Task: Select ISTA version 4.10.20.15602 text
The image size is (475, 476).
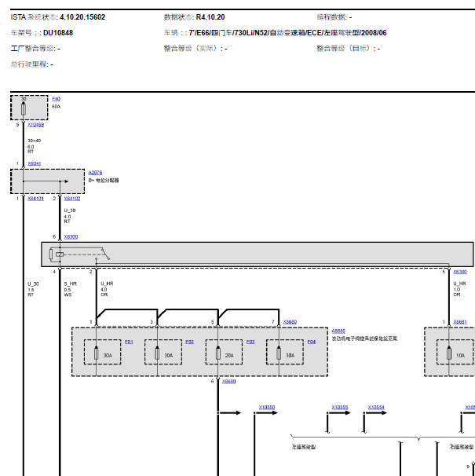Action: click(82, 17)
